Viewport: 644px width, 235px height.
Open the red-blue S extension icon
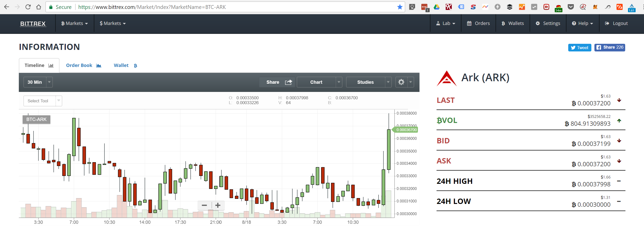pos(473,7)
